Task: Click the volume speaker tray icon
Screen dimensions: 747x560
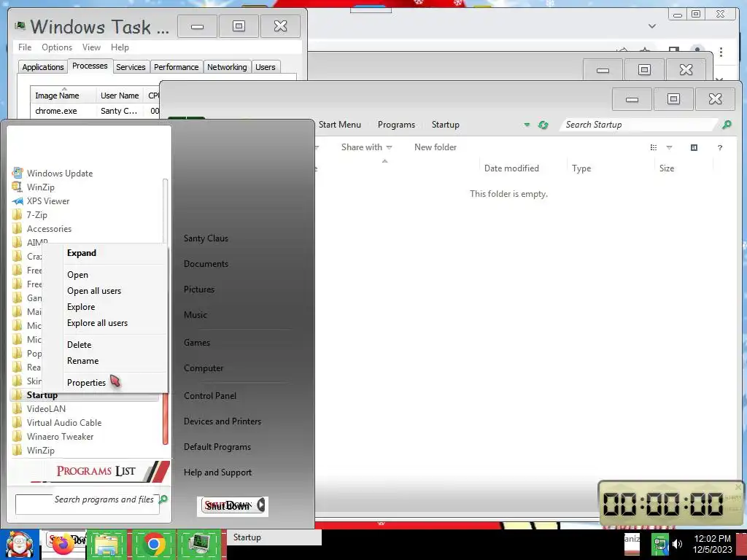Action: pos(677,544)
